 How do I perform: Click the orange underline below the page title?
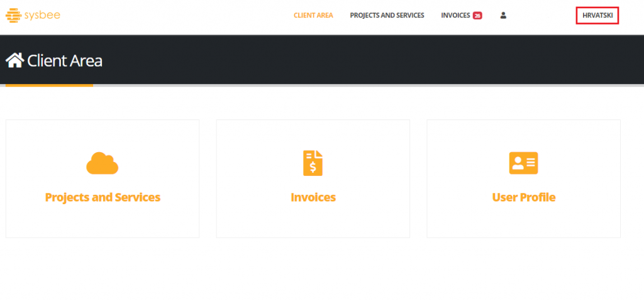click(47, 85)
